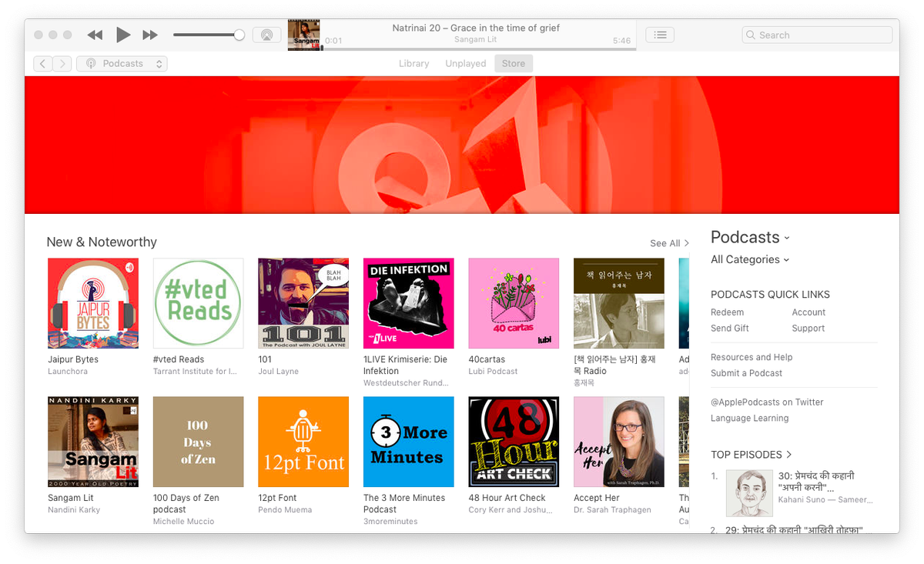Click the PODCASTS QUICK LINKS heading

coord(770,295)
